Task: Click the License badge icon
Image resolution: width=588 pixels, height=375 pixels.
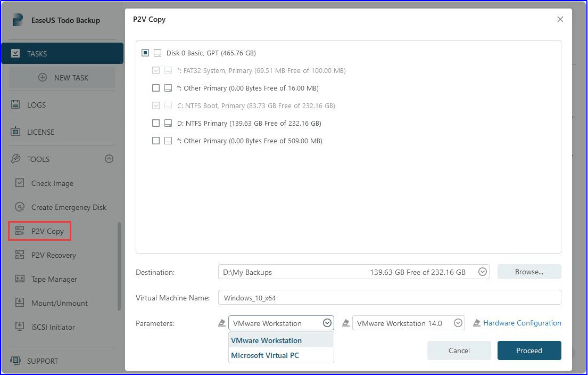Action: [15, 132]
